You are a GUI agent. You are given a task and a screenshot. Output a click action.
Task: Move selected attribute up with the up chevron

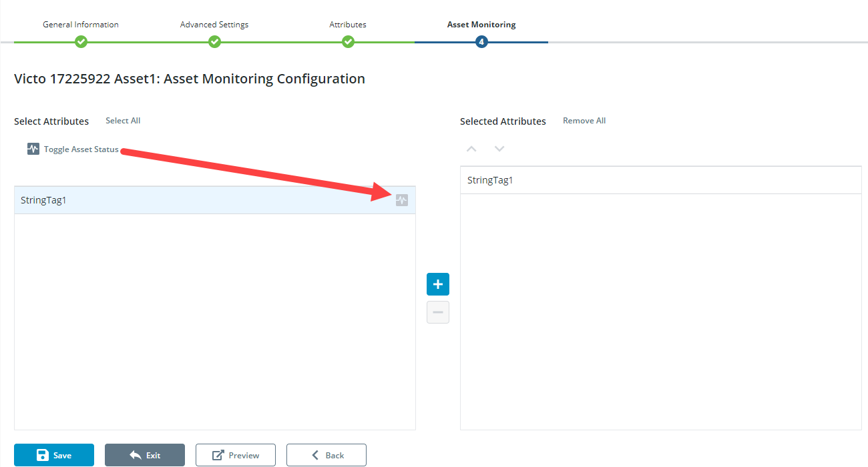(x=471, y=148)
